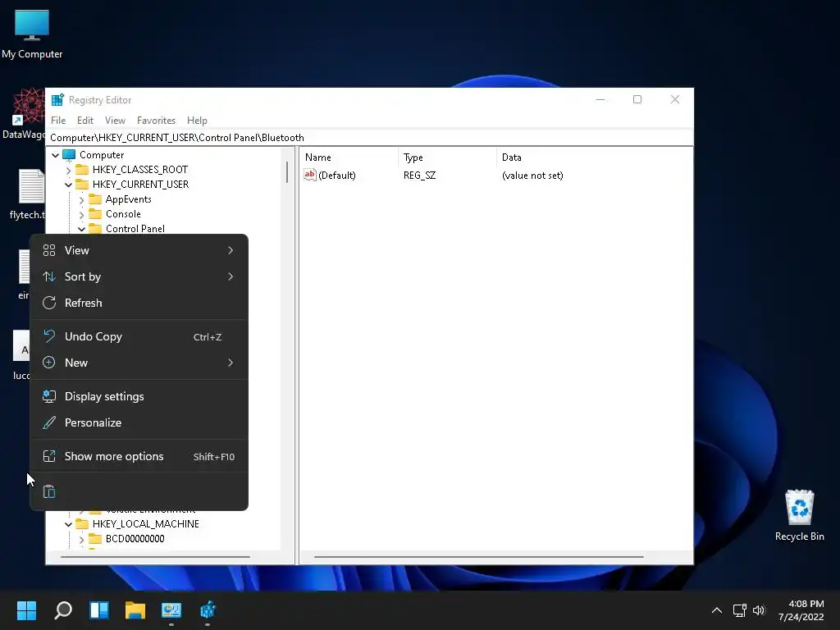
Task: Select the AppEvents tree item
Action: [129, 199]
